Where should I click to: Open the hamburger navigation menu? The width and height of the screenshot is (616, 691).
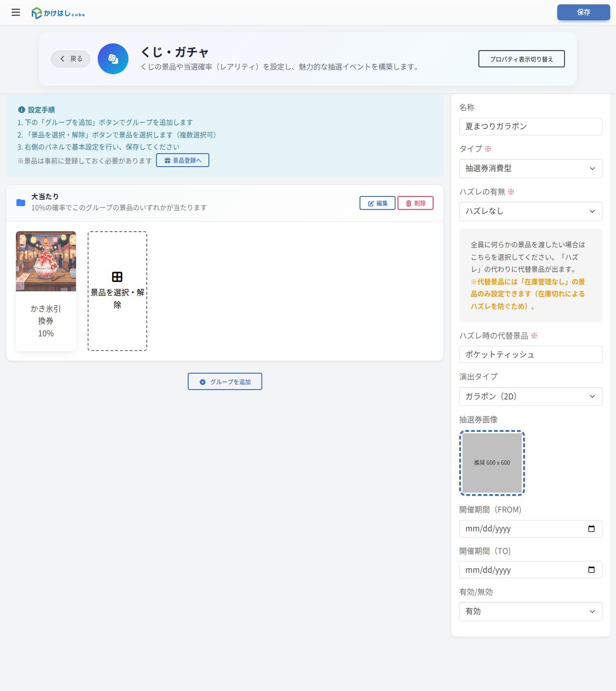tap(16, 13)
